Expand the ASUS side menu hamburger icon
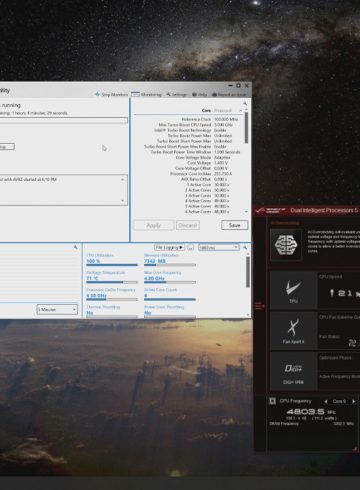This screenshot has height=490, width=360. [x=260, y=306]
